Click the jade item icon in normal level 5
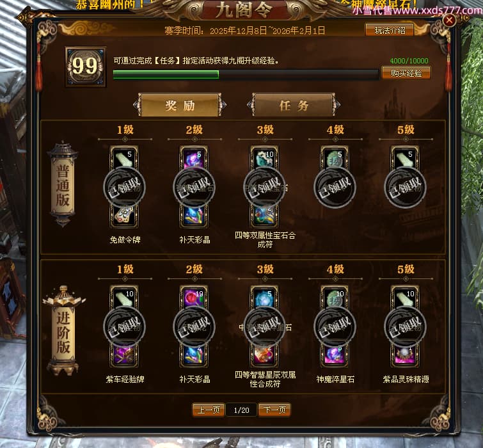The image size is (483, 448). click(x=405, y=158)
